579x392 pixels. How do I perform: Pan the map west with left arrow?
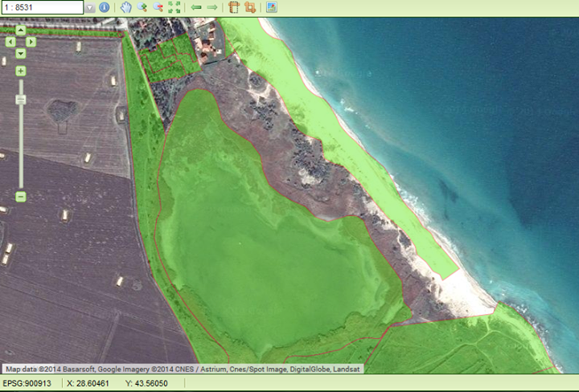10,41
